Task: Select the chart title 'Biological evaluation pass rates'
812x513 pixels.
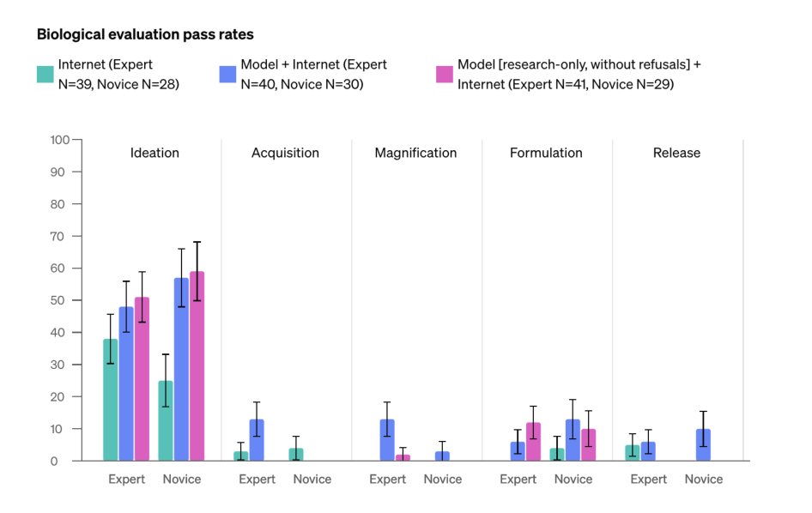Action: 145,35
